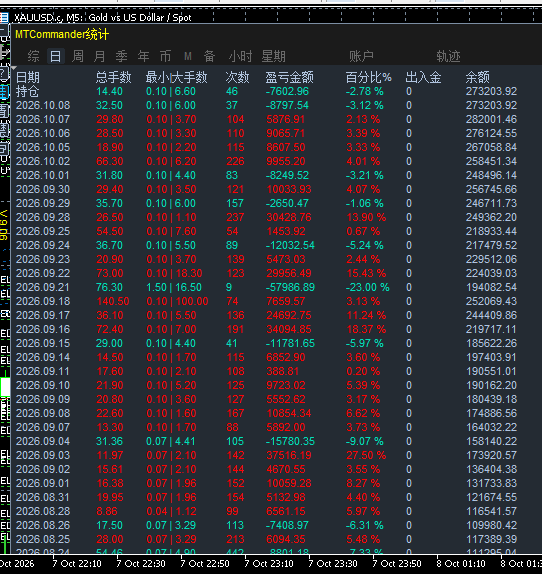
Task: Open the 账户 account tab
Action: 361,56
